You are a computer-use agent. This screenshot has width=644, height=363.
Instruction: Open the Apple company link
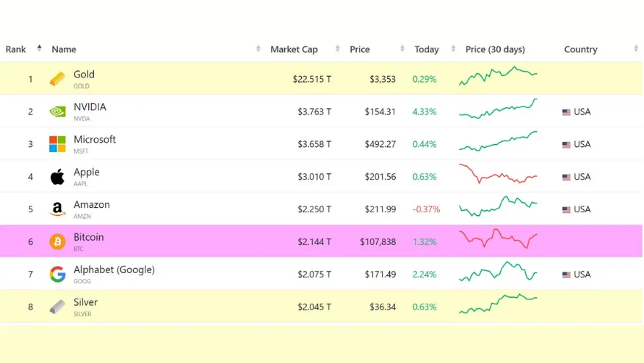(86, 172)
